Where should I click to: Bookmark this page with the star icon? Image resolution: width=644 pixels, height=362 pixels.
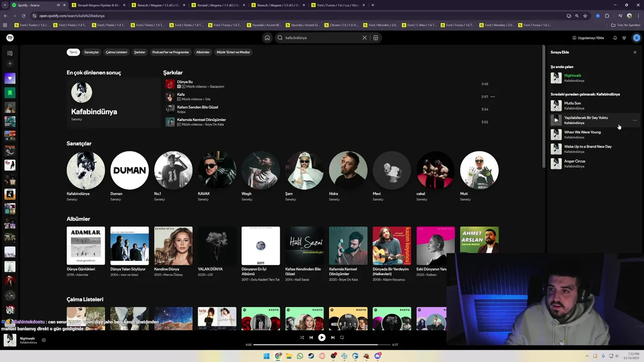coord(585,16)
